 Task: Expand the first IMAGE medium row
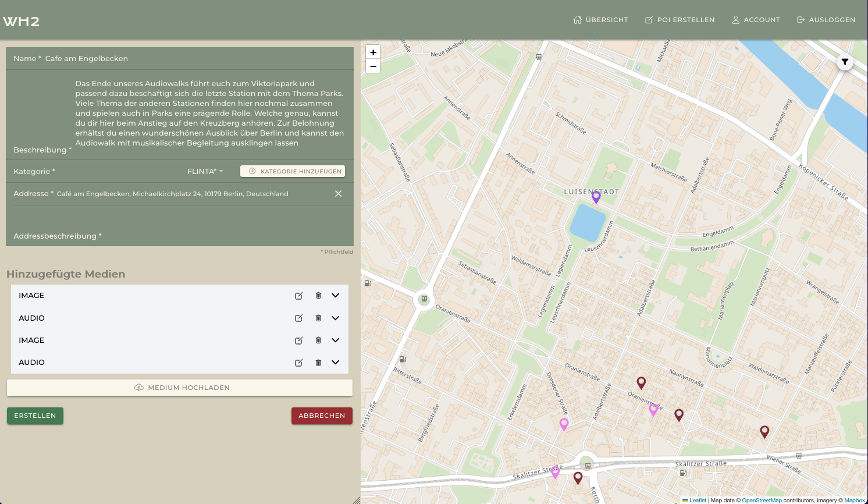point(336,296)
